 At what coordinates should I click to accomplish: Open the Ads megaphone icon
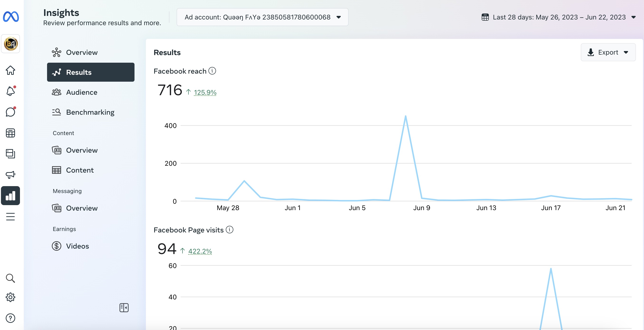[10, 175]
